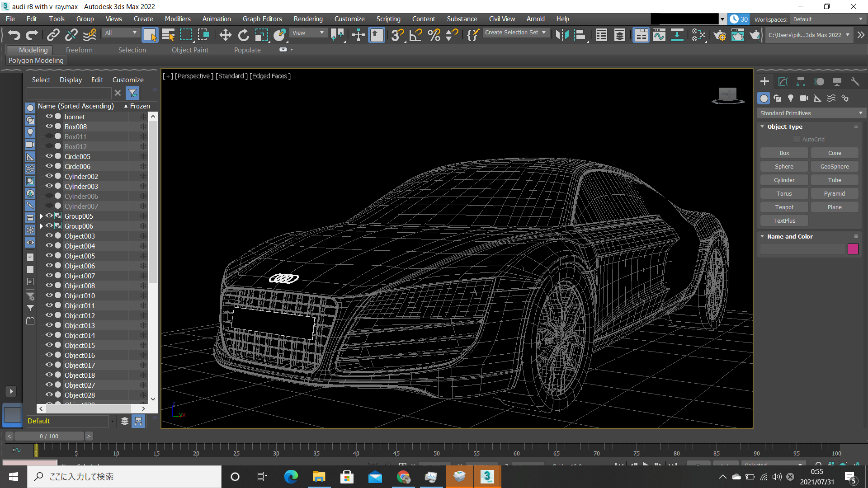Show the hidden Box011 object
868x488 pixels.
click(49, 136)
